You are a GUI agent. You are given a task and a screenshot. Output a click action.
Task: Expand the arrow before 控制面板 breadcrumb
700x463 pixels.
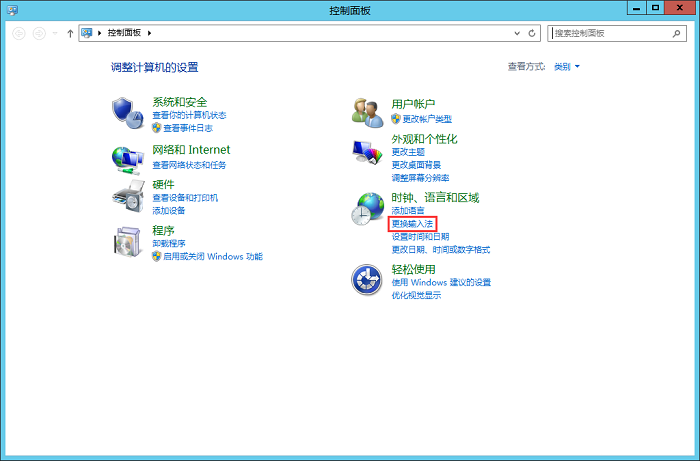pos(100,33)
